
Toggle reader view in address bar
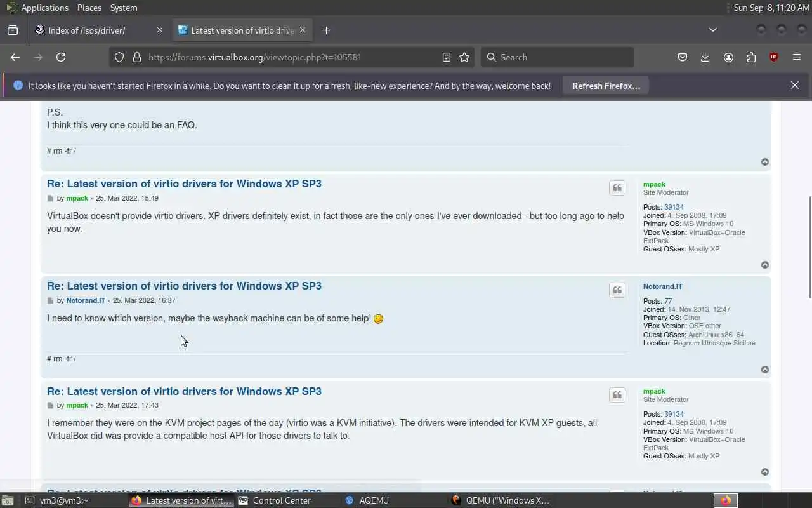(x=447, y=57)
